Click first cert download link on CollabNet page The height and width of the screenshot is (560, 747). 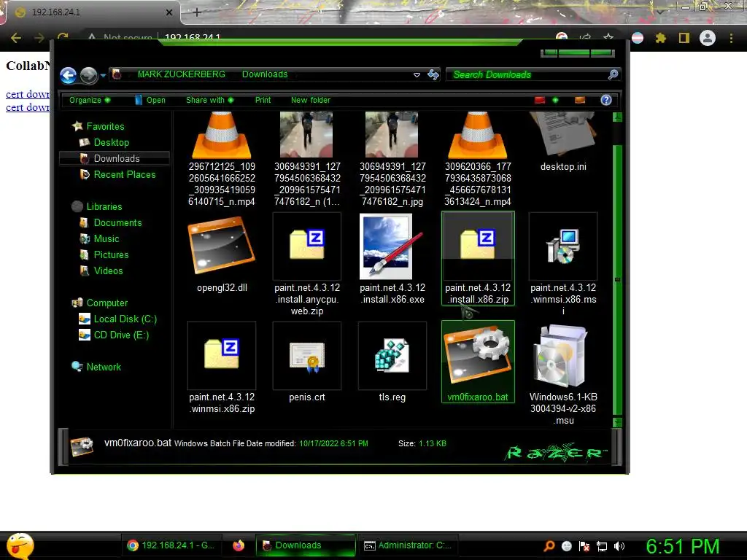point(27,94)
